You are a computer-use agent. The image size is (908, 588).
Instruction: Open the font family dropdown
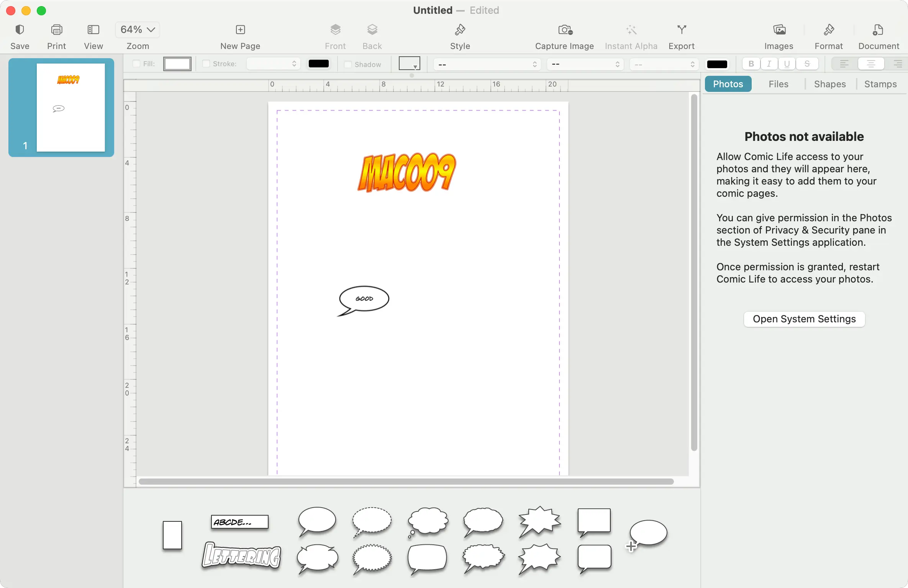coord(487,65)
